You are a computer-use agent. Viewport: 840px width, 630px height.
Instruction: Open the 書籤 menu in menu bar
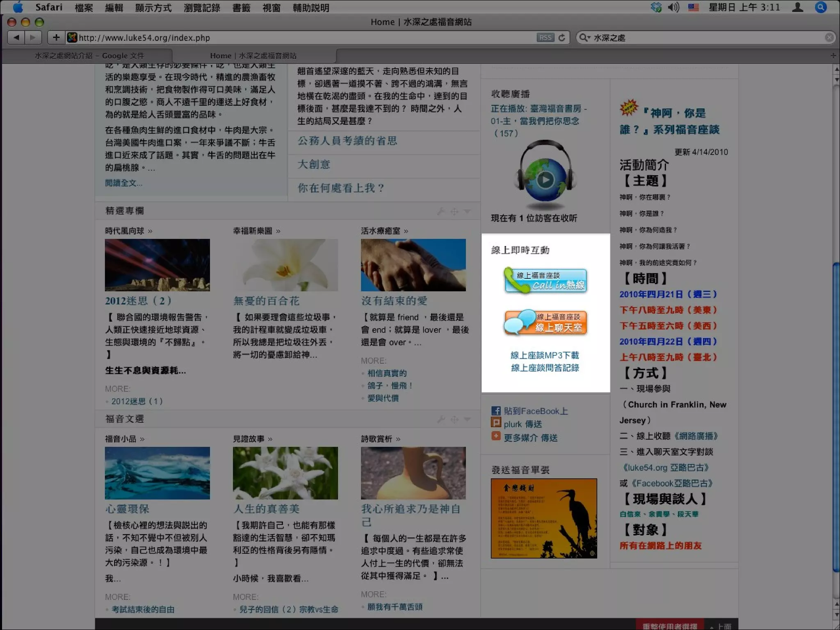(x=241, y=7)
